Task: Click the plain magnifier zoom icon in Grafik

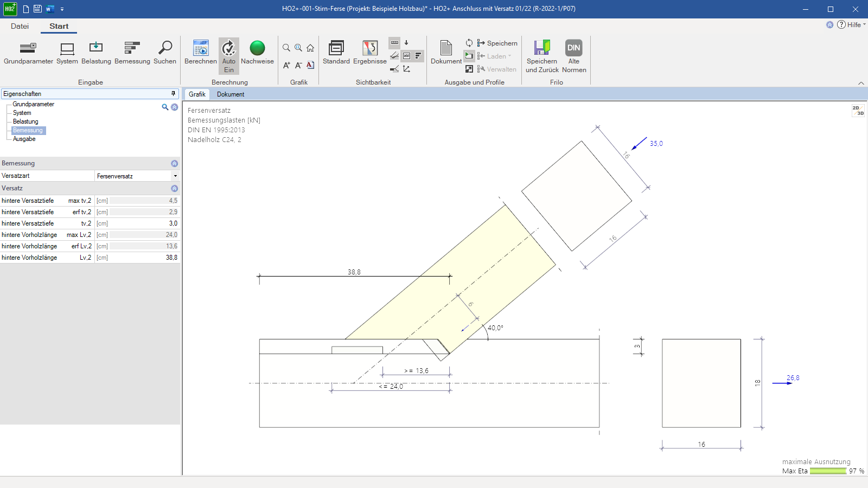Action: click(x=286, y=48)
